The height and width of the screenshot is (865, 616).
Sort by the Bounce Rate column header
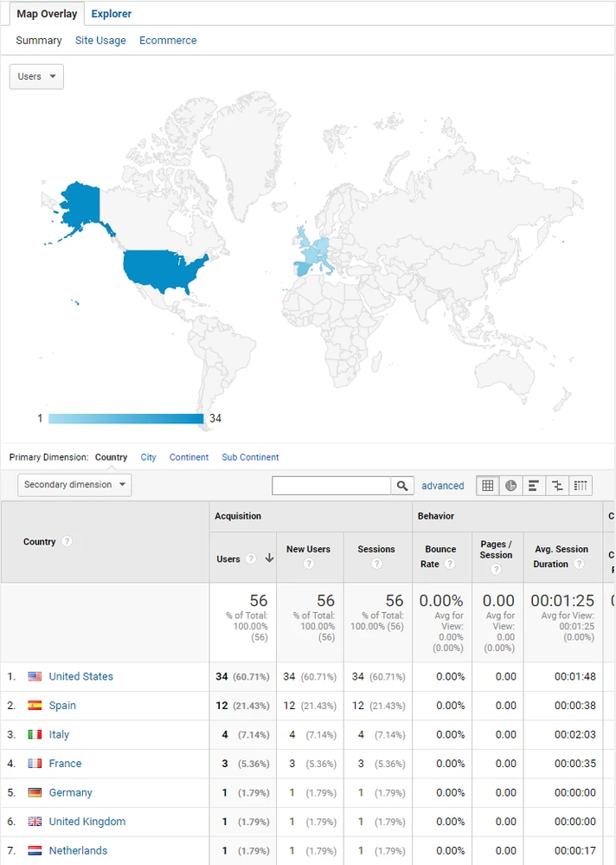[440, 556]
